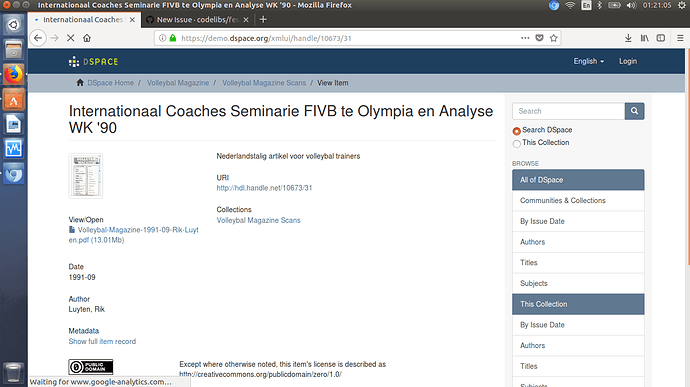Image resolution: width=690 pixels, height=387 pixels.
Task: Select the Search DSpace radio button
Action: pos(517,131)
